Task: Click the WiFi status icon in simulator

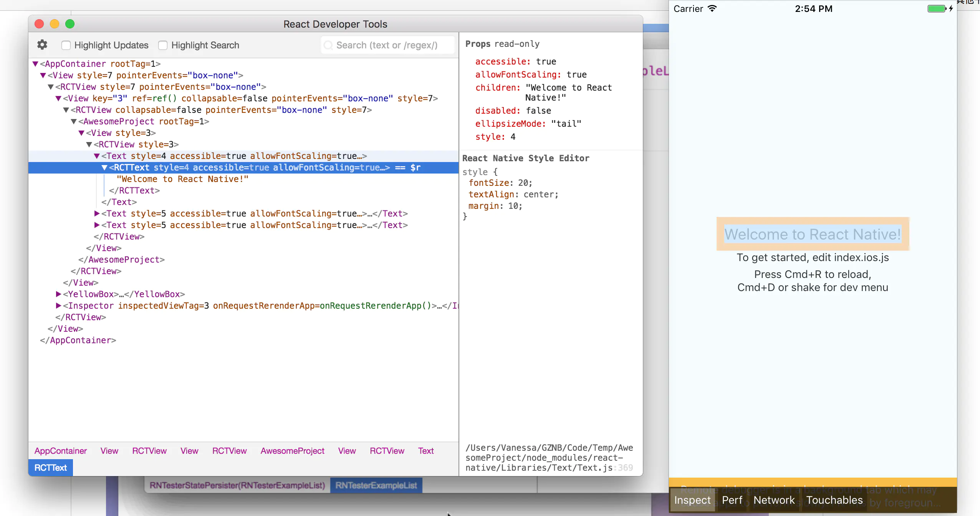Action: (x=712, y=8)
